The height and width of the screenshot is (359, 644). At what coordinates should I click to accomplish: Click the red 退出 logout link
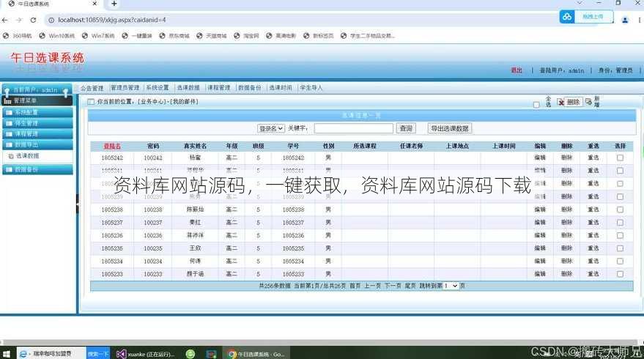point(517,70)
